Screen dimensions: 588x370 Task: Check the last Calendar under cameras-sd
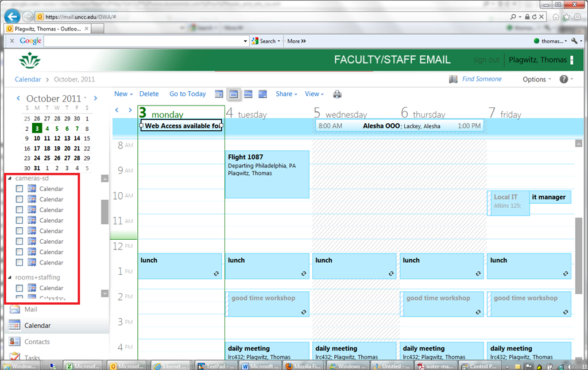click(20, 262)
